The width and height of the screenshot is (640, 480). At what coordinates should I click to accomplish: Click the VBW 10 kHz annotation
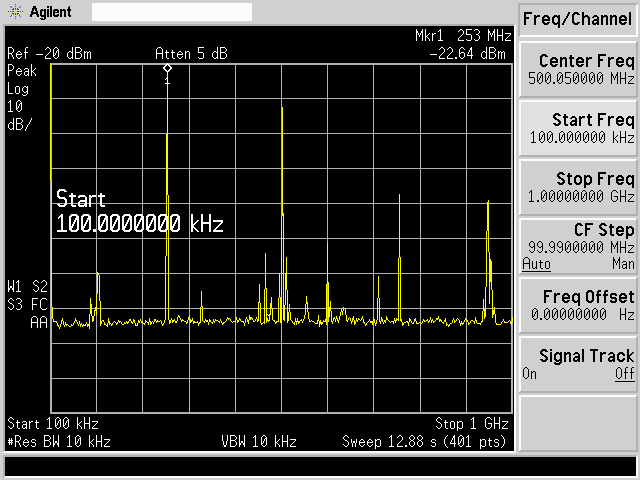259,442
